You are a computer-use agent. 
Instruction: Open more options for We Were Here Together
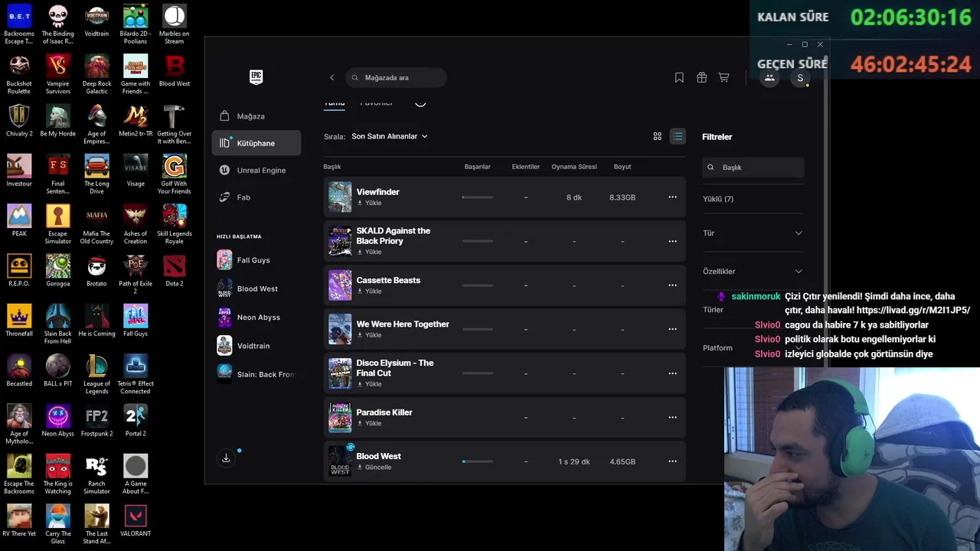click(672, 329)
